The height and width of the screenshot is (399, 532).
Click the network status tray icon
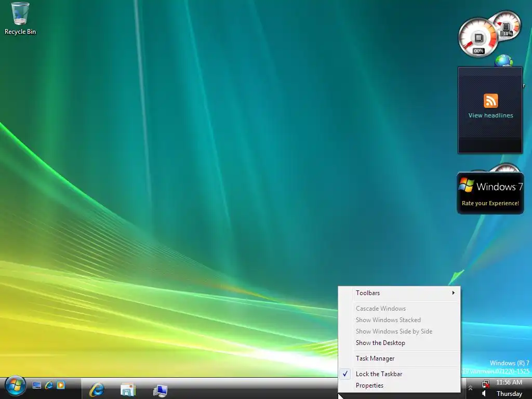486,384
